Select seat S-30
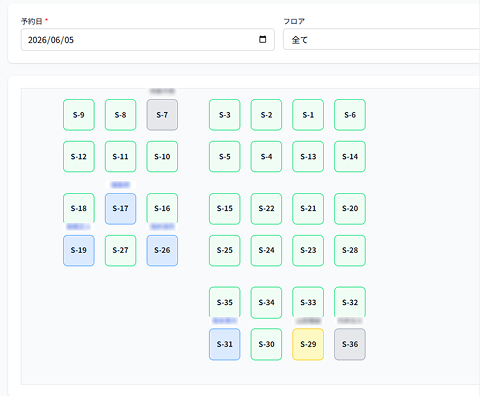 pos(266,344)
